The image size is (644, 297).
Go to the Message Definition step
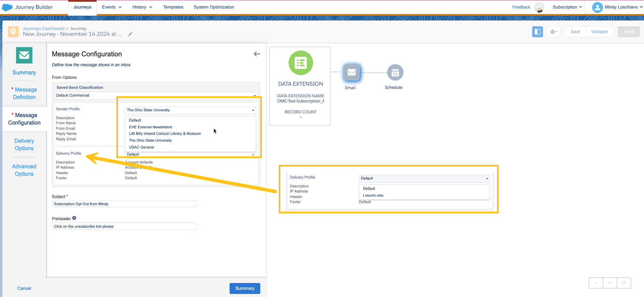24,93
